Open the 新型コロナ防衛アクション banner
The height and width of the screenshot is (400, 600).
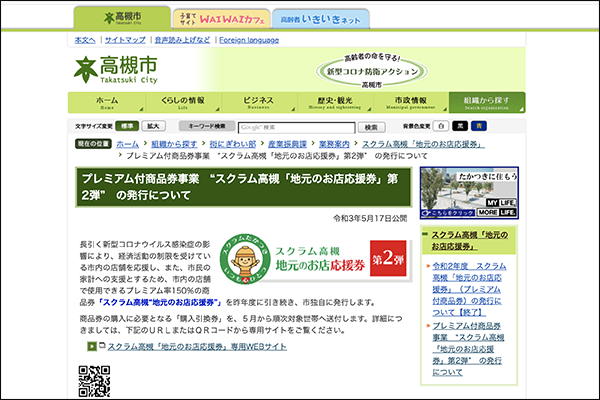[x=372, y=71]
